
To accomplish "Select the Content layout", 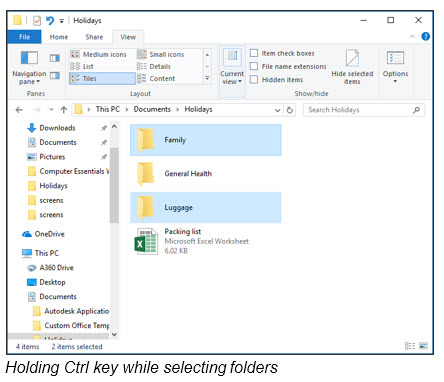I will pyautogui.click(x=156, y=79).
